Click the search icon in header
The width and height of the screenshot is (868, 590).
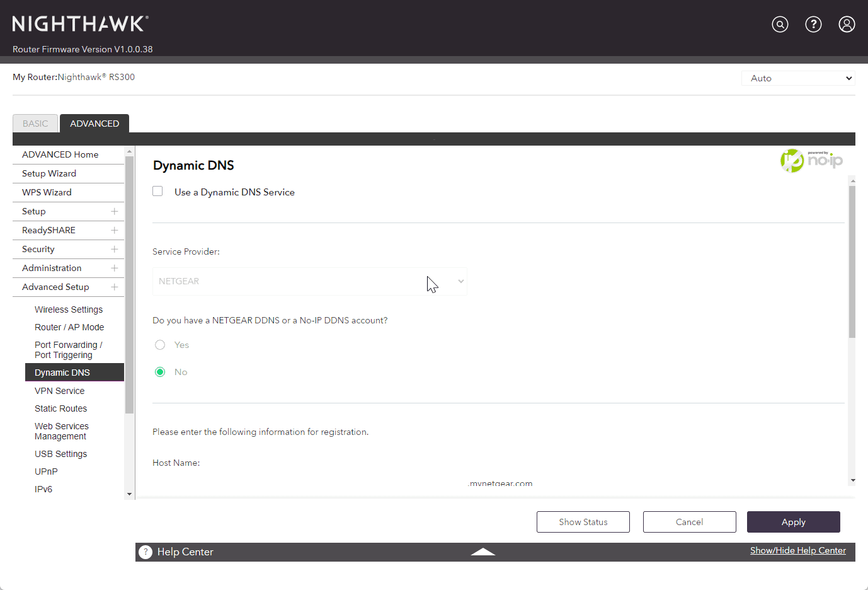pos(780,25)
